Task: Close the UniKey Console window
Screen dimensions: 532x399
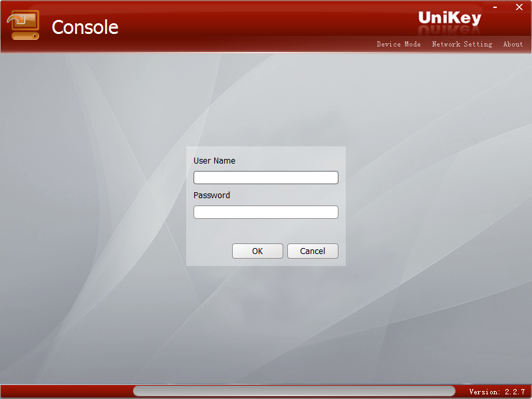Action: [x=519, y=7]
